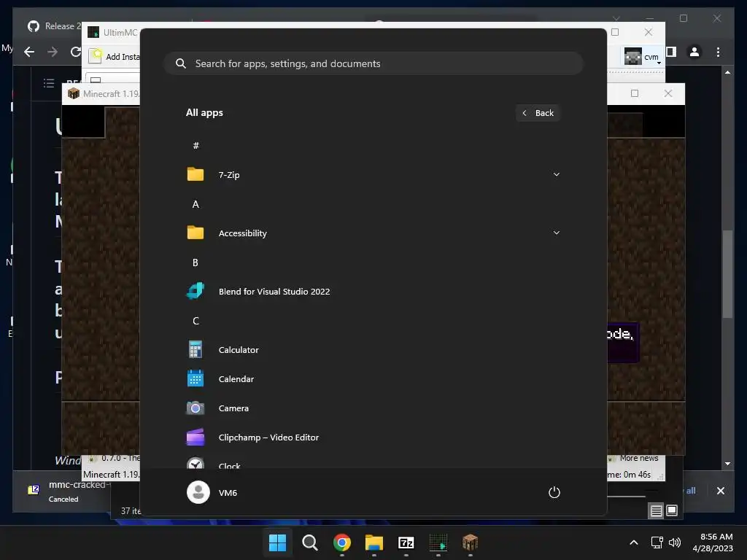
Task: Switch to Minecraft from the taskbar
Action: coord(471,542)
